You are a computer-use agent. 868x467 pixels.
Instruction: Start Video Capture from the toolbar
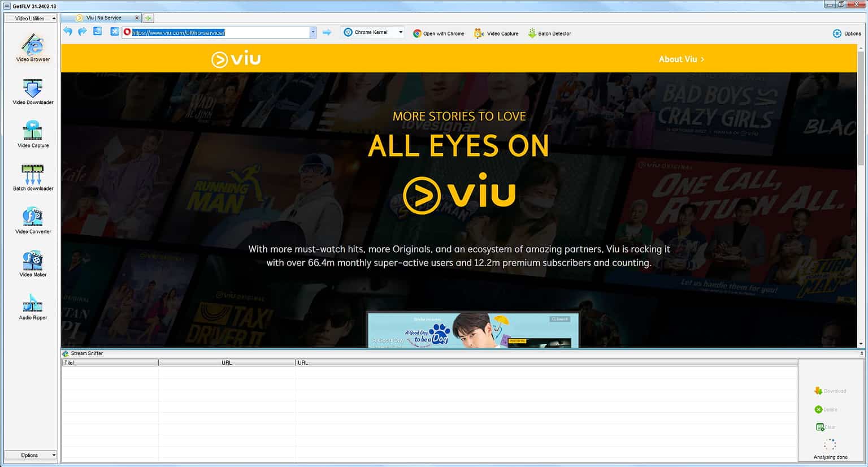click(496, 33)
